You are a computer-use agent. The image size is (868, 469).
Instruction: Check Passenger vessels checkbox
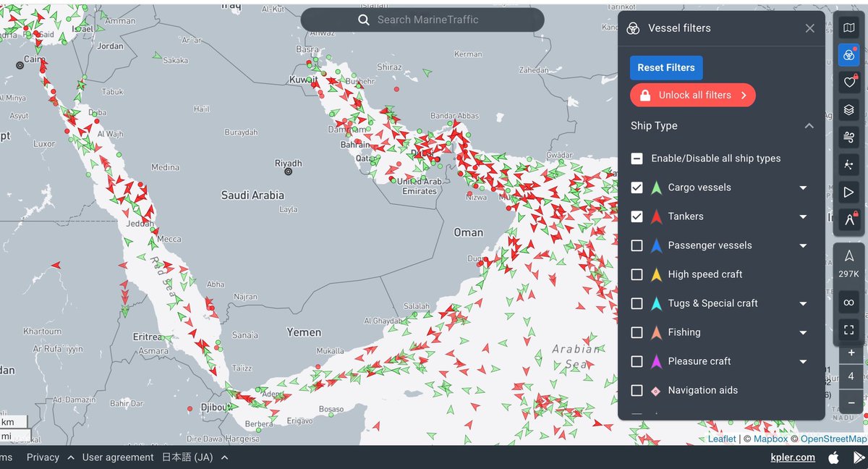(x=637, y=245)
